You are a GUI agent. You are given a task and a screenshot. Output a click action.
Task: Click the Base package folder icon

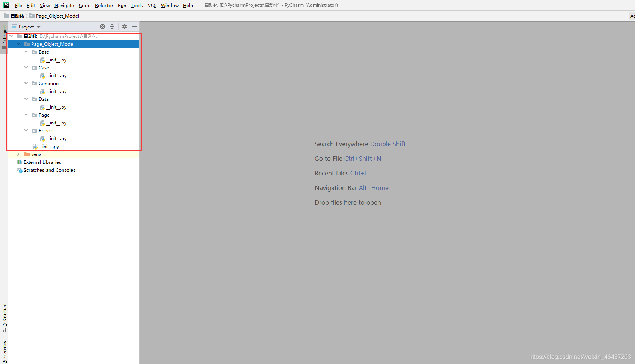tap(35, 52)
